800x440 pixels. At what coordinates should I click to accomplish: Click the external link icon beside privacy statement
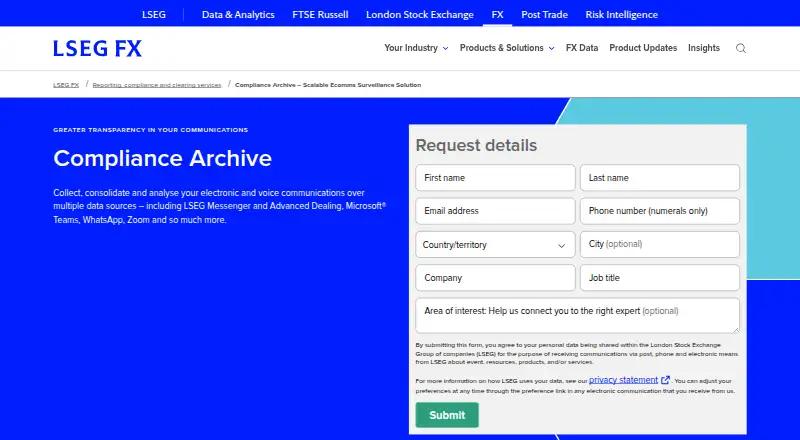pos(665,380)
